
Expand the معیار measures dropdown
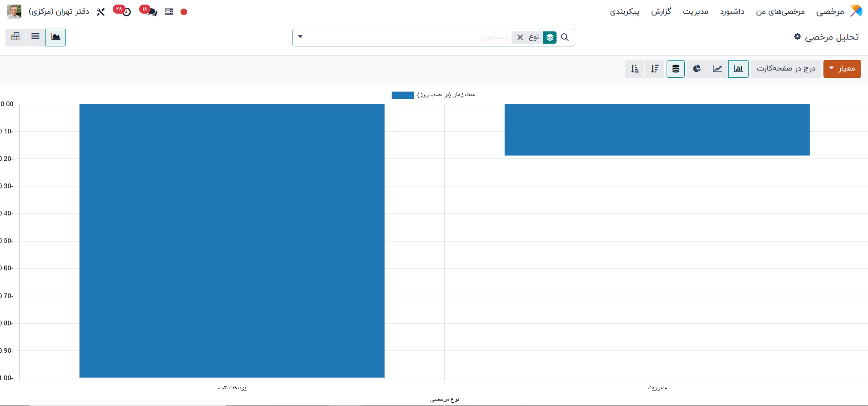(x=842, y=69)
